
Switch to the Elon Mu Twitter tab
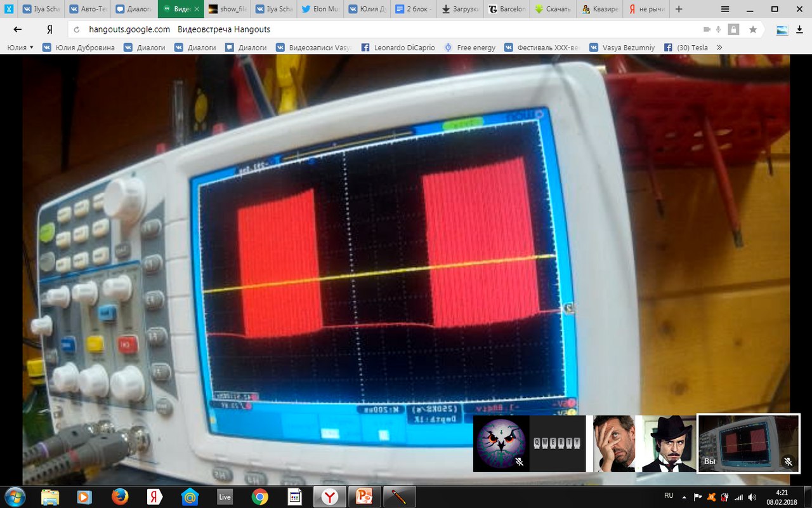320,9
